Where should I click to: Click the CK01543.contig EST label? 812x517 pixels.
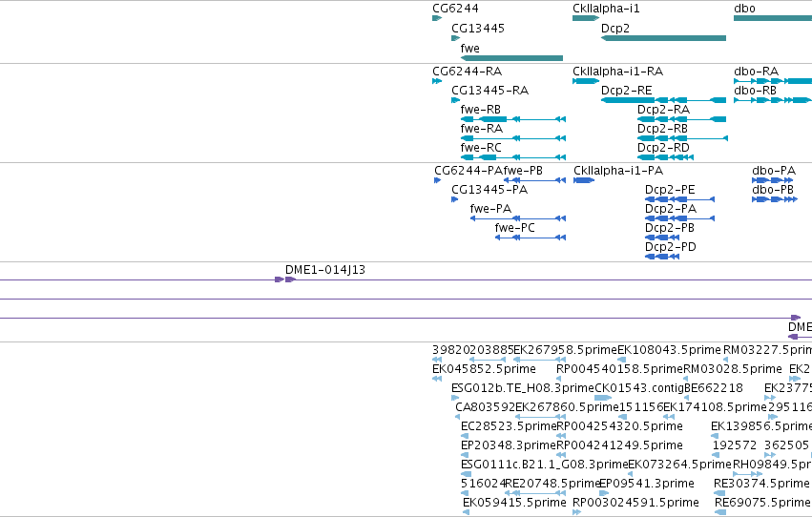click(639, 388)
